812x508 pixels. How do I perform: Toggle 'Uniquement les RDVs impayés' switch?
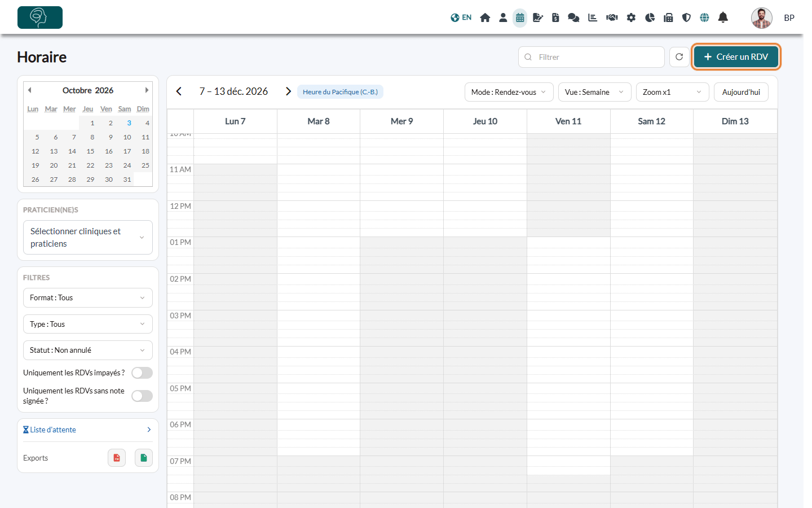coord(142,373)
